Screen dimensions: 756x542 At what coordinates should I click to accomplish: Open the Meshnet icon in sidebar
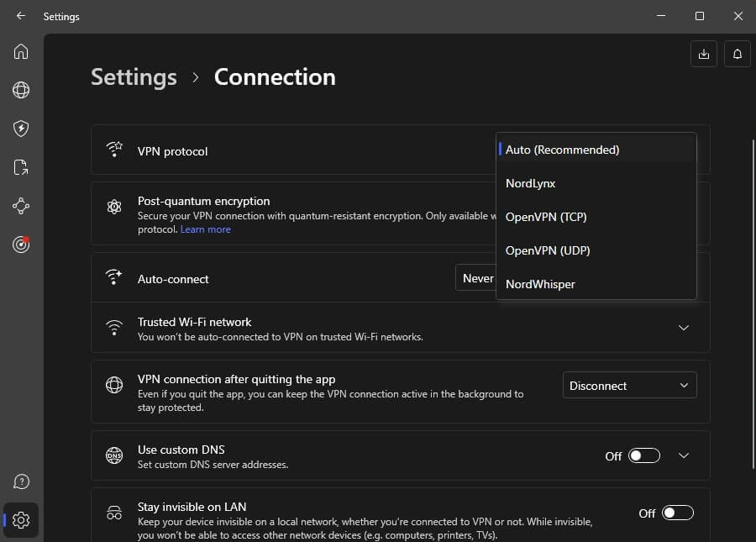point(21,206)
